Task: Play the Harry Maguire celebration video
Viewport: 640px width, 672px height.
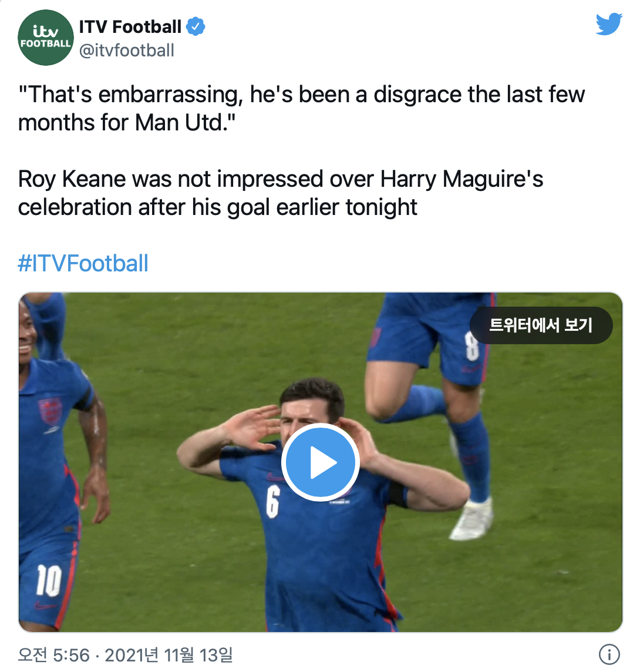Action: click(x=320, y=462)
